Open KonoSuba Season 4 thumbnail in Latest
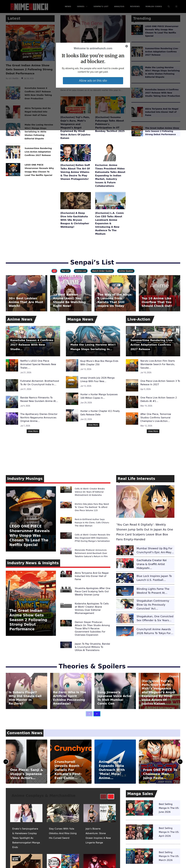 click(13, 93)
